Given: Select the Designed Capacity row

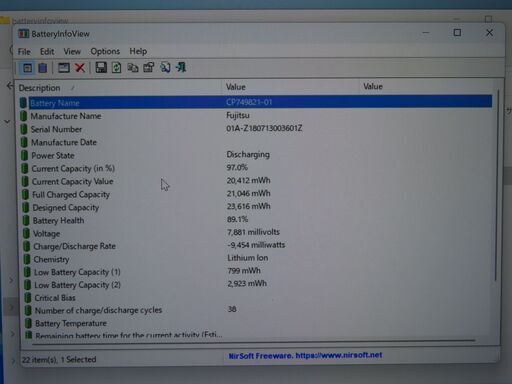Looking at the screenshot, I should (255, 207).
